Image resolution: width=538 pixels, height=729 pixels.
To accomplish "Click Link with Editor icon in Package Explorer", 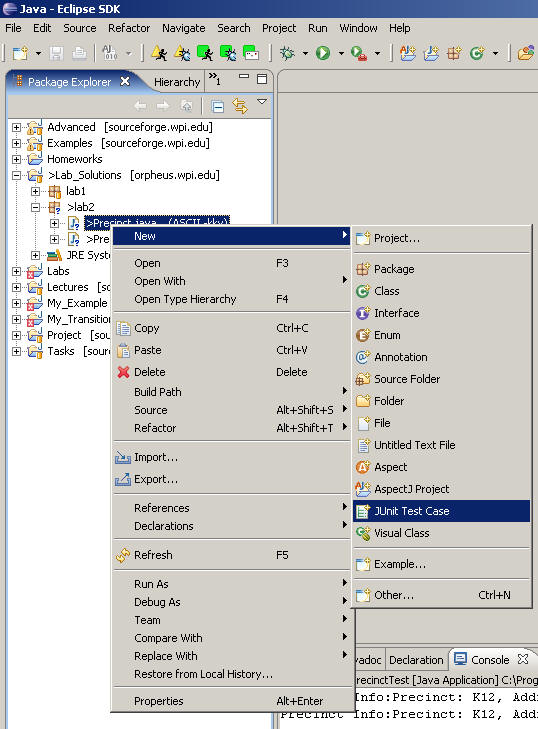I will [240, 106].
